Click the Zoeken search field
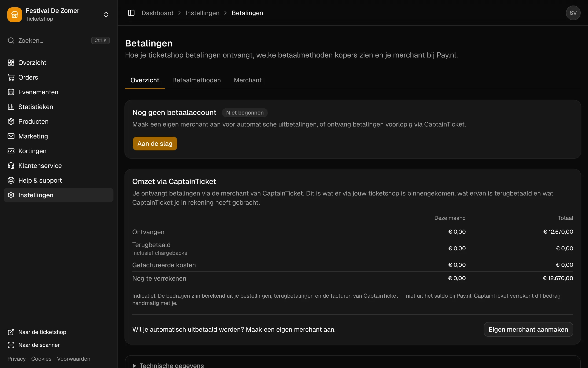 click(x=59, y=40)
